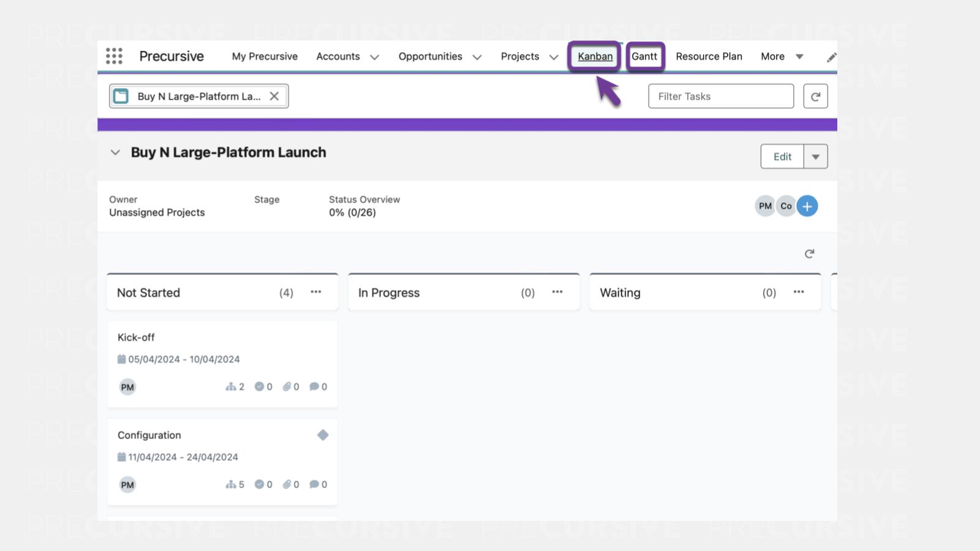Open the App Launcher grid icon
Screen dimensions: 980x551
point(114,56)
